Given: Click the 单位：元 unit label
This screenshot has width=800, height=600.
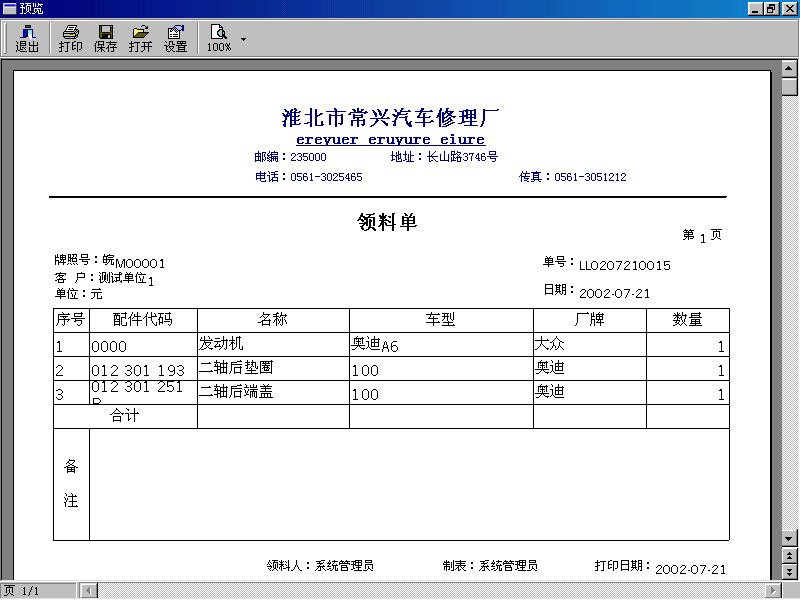Looking at the screenshot, I should click(x=79, y=294).
